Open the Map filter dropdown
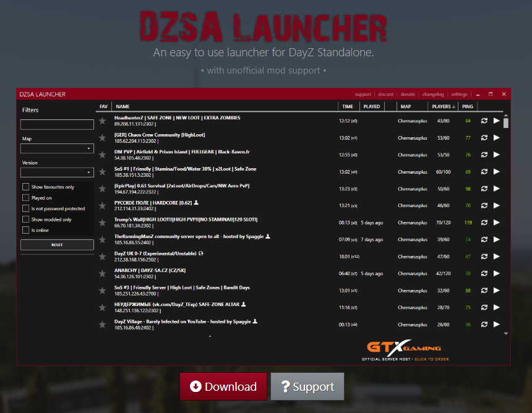The image size is (532, 413). pos(57,148)
